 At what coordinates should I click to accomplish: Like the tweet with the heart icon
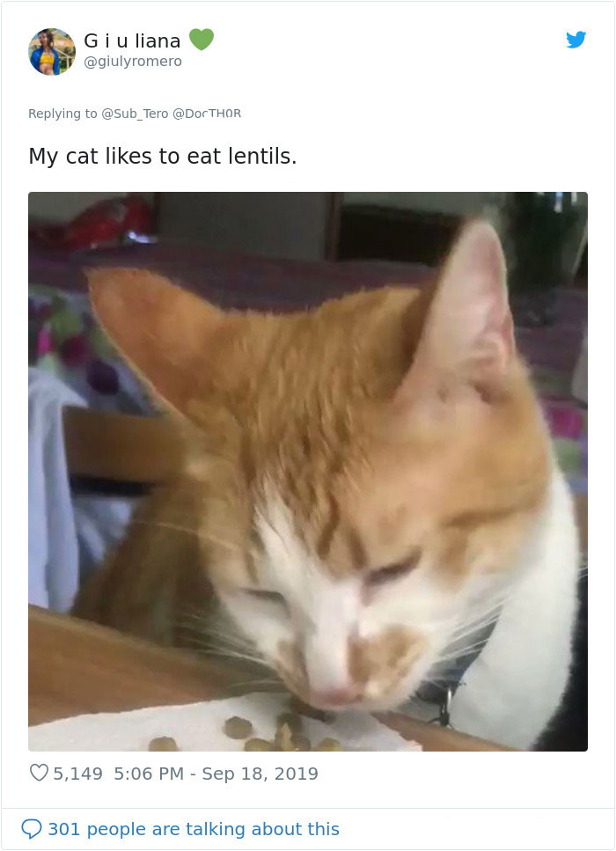pos(39,773)
